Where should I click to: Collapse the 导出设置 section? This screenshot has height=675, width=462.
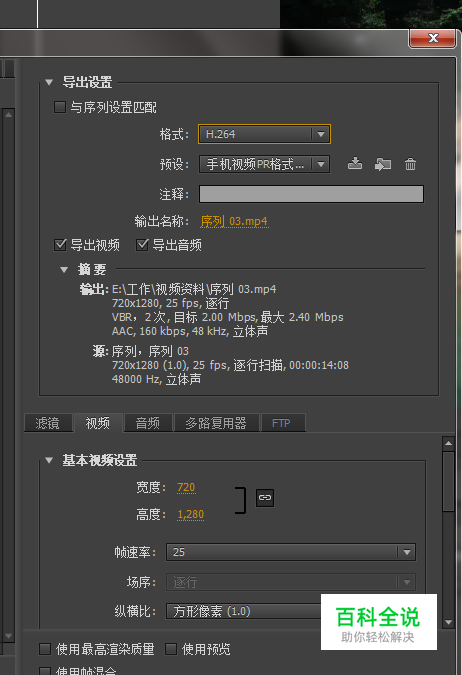coord(49,82)
